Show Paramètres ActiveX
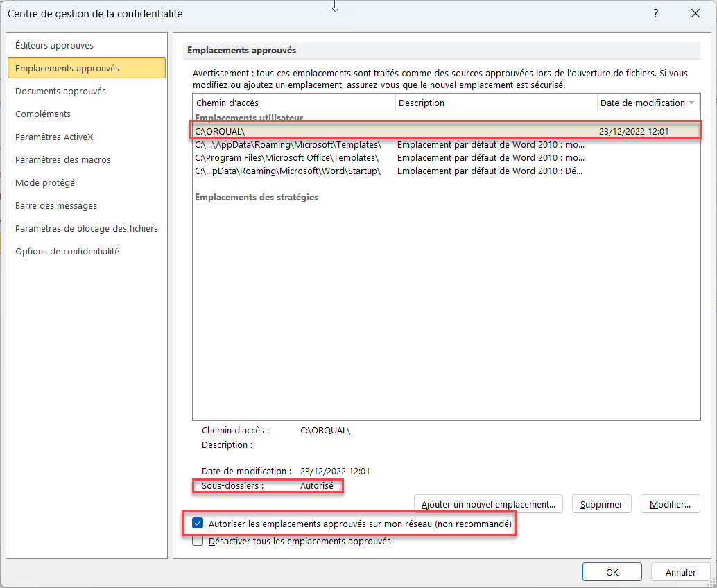The width and height of the screenshot is (717, 588). [54, 137]
